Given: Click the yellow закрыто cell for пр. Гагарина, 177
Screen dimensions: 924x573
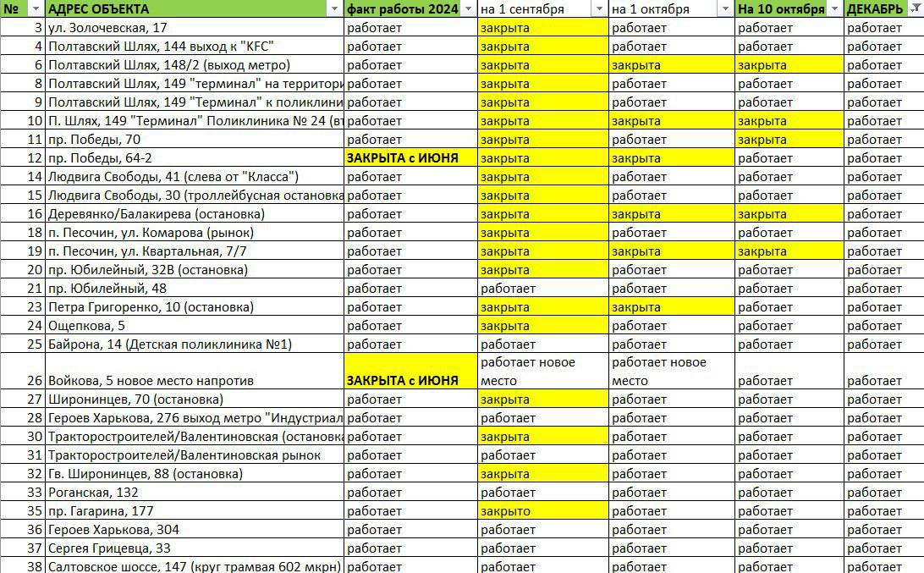Looking at the screenshot, I should pyautogui.click(x=542, y=511).
